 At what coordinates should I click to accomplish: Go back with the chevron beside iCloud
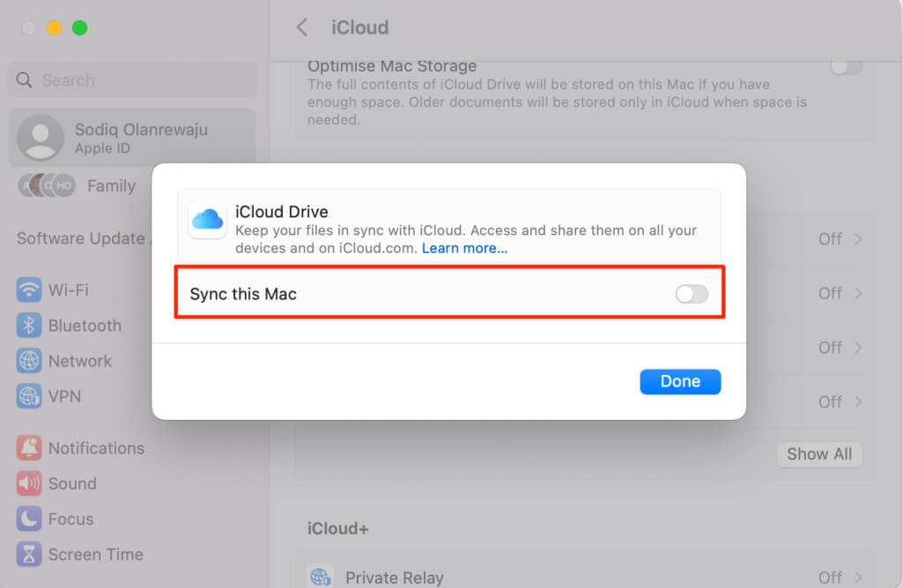(302, 27)
